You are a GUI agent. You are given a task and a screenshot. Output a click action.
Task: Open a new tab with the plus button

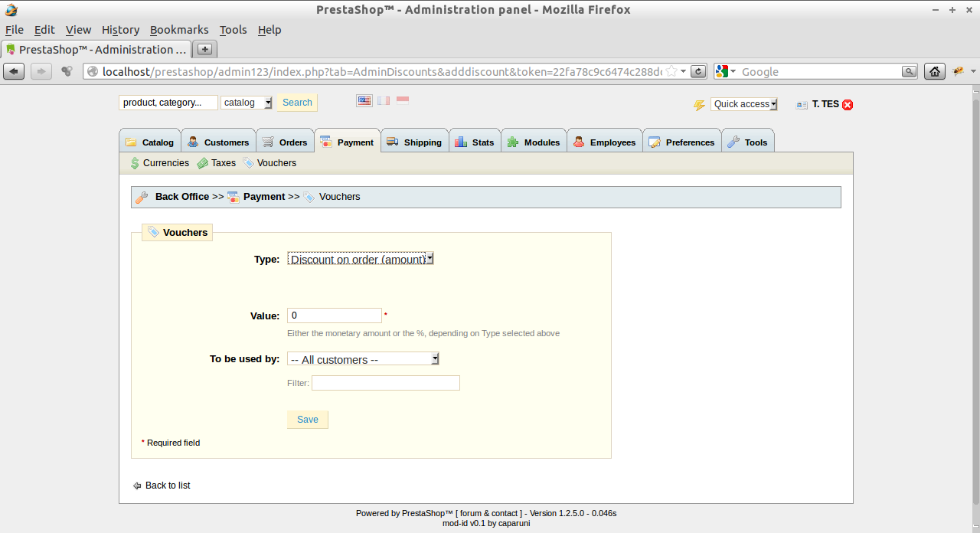click(204, 49)
